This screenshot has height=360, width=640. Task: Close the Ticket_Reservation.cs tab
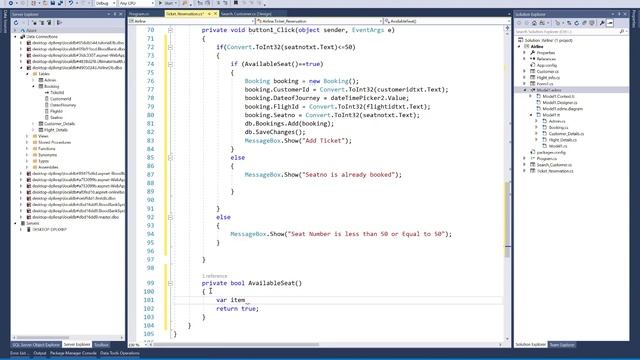pyautogui.click(x=216, y=14)
